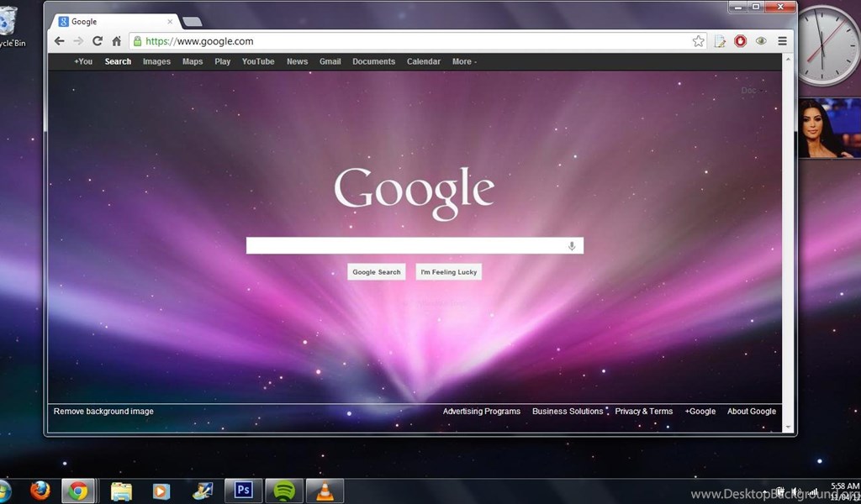The height and width of the screenshot is (504, 861).
Task: Switch to Photoshop in the taskbar
Action: click(243, 491)
